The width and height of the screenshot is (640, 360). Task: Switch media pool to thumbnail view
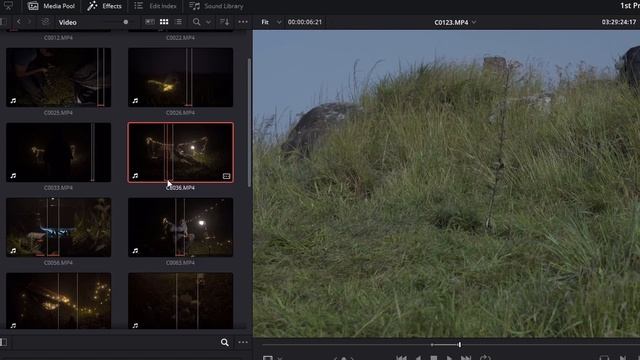click(164, 22)
